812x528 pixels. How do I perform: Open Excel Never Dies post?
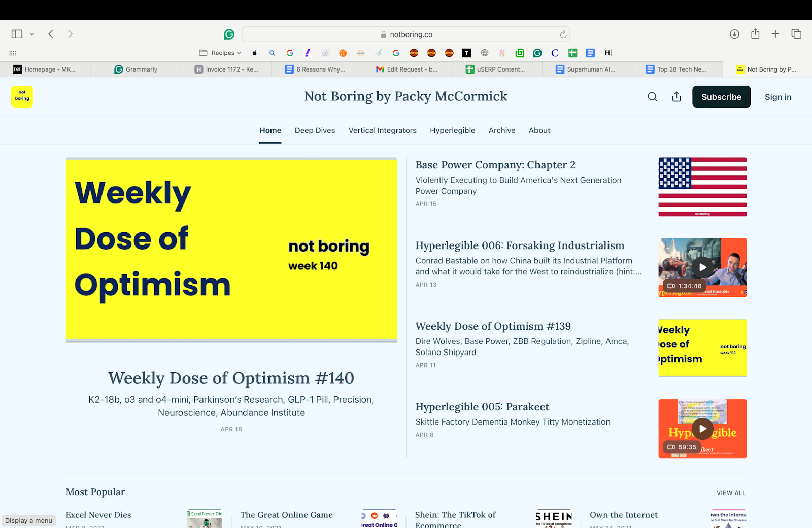pyautogui.click(x=98, y=515)
